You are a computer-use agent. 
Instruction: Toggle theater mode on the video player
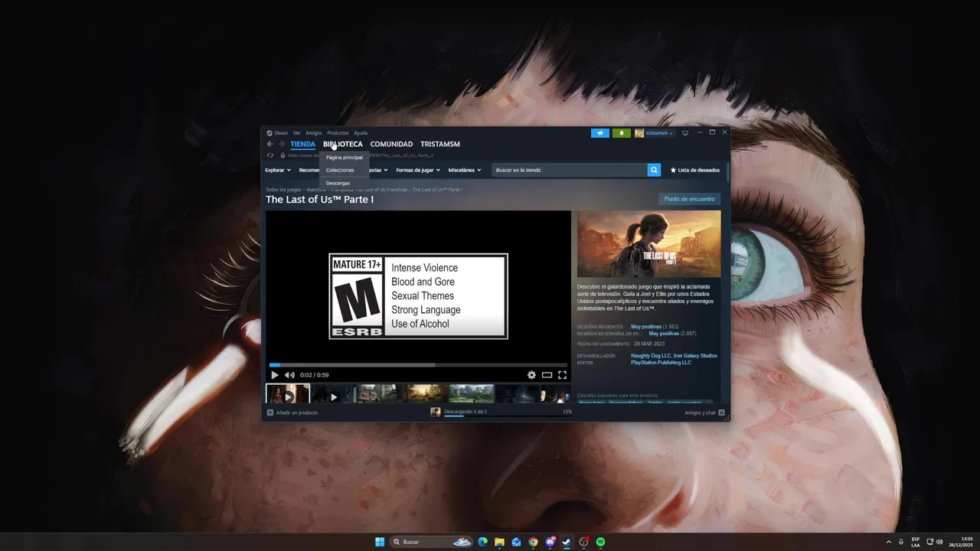(x=547, y=375)
